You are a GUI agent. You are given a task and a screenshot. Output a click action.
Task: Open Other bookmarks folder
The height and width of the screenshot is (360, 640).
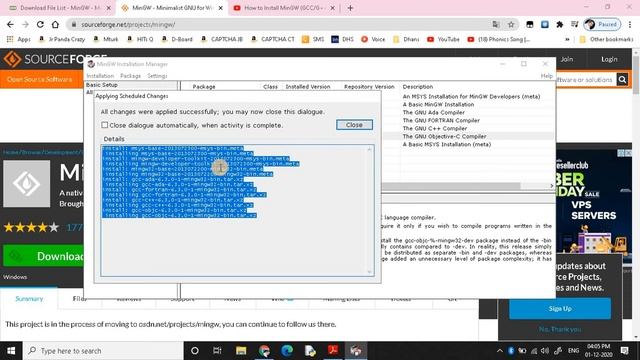(606, 39)
